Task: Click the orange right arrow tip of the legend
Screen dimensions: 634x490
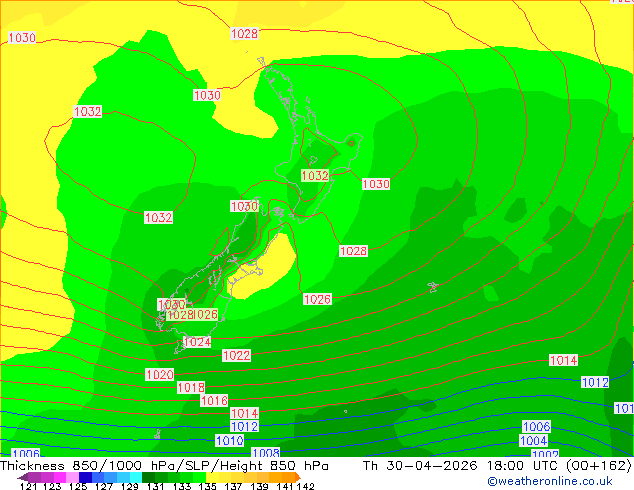Action: click(x=298, y=477)
